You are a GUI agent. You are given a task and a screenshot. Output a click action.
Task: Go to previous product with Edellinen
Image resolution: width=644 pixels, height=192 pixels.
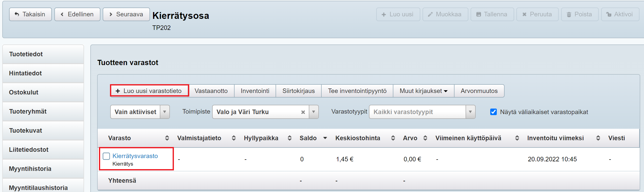click(77, 14)
